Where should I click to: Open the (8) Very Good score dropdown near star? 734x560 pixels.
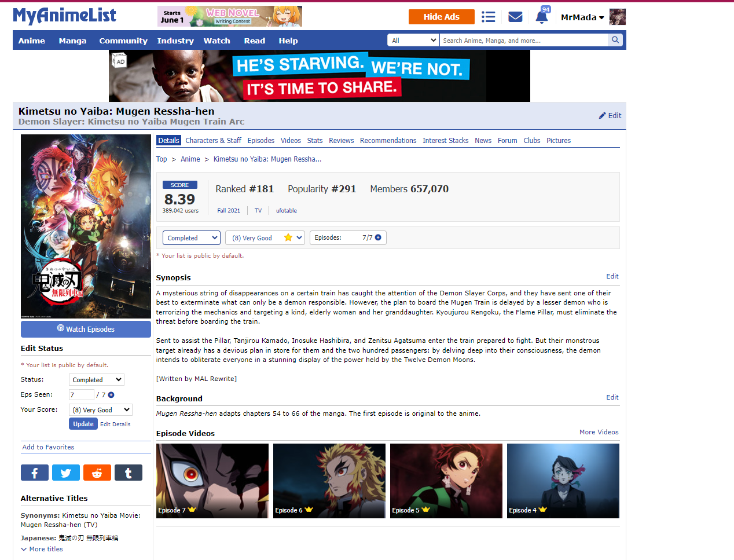point(265,237)
